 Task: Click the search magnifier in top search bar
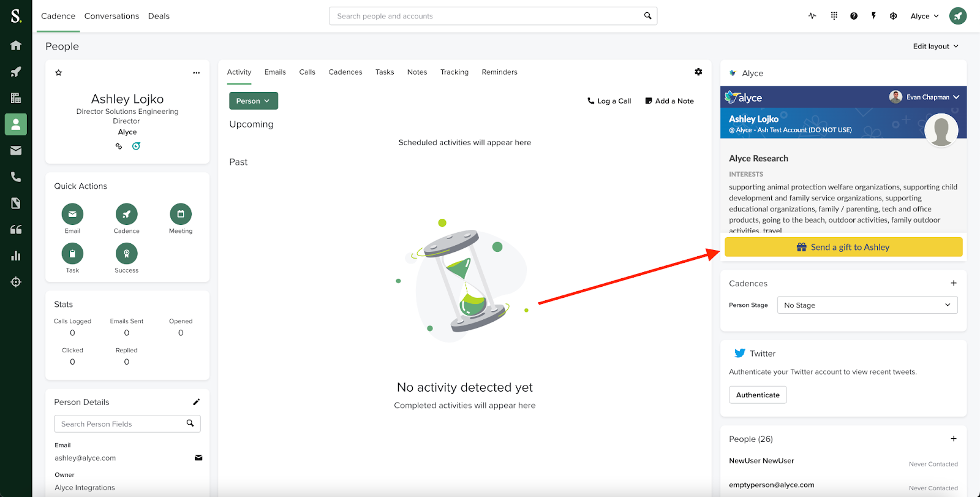647,16
